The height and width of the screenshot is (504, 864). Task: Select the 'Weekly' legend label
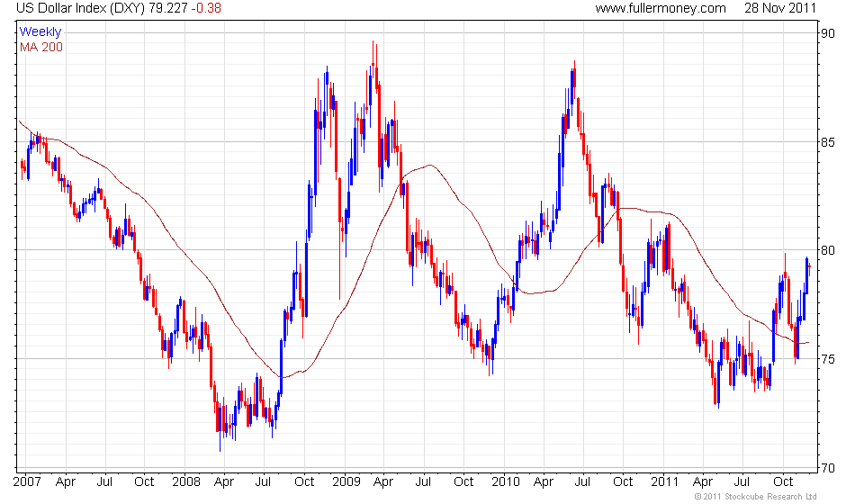(x=40, y=31)
